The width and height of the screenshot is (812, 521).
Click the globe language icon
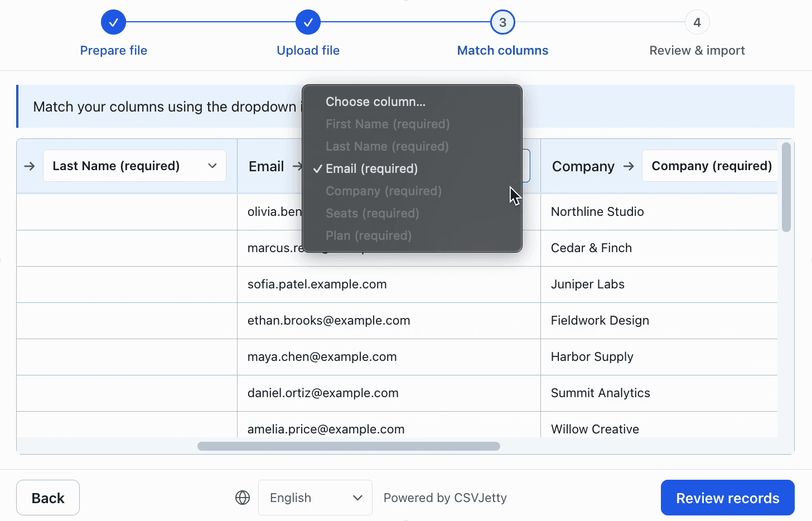(x=243, y=498)
